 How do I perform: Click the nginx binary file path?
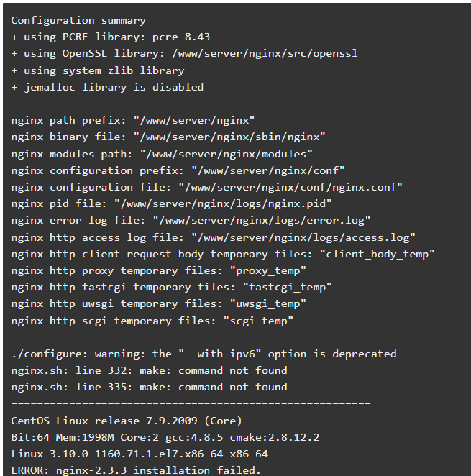coord(229,137)
